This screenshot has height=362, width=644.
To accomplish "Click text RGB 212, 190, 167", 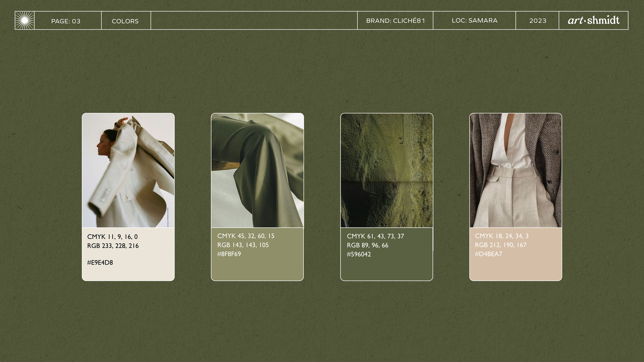I will [501, 245].
